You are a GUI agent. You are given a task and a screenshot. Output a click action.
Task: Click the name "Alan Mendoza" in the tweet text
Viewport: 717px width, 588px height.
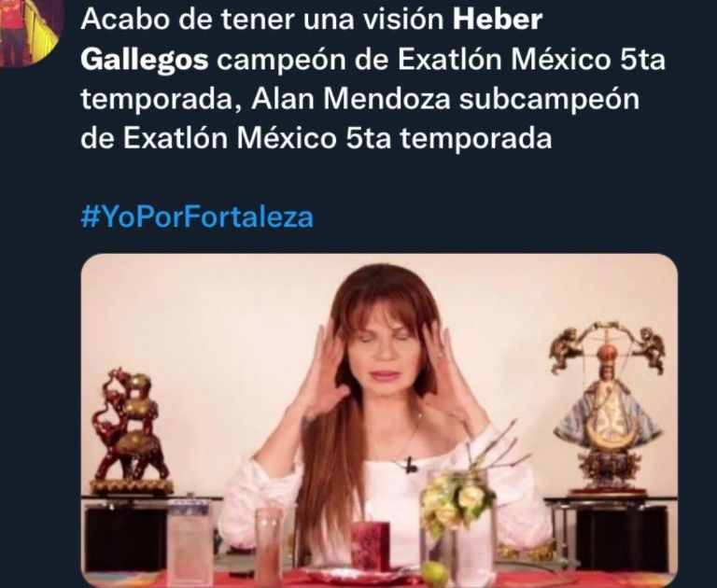pos(351,99)
